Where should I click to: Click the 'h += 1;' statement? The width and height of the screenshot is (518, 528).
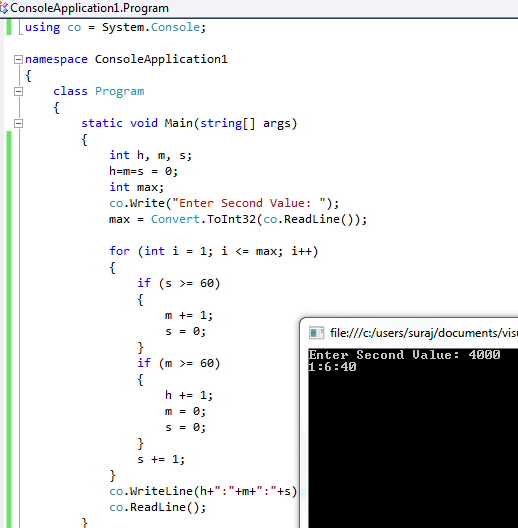tap(189, 395)
